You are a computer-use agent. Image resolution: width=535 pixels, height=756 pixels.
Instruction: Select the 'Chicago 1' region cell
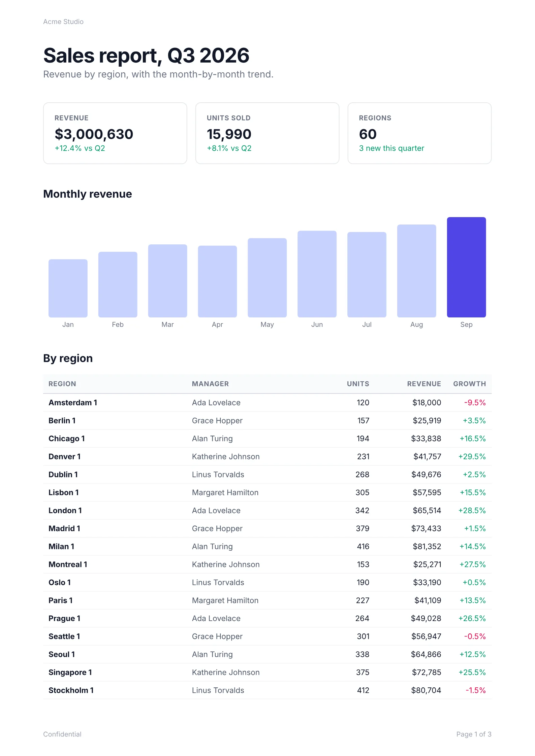(67, 439)
